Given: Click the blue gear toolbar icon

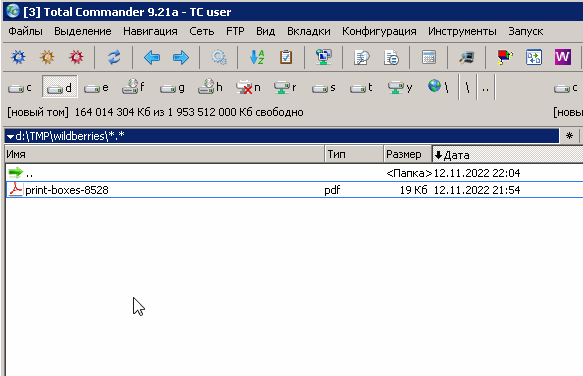Looking at the screenshot, I should point(18,57).
